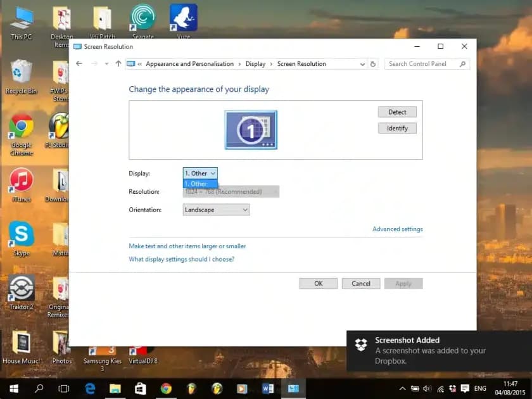Open House Music folder on desktop
The image size is (532, 399).
click(x=22, y=347)
